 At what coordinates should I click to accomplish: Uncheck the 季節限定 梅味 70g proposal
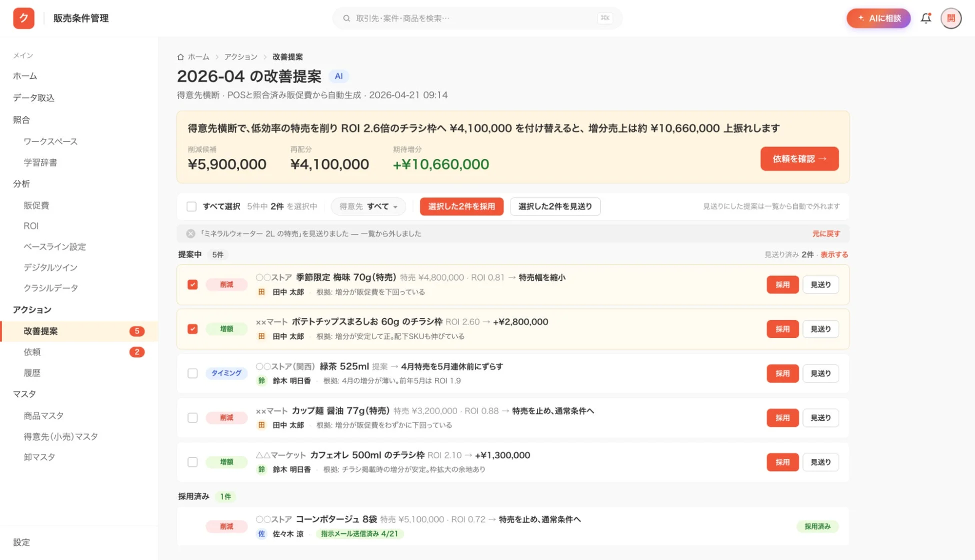tap(192, 284)
